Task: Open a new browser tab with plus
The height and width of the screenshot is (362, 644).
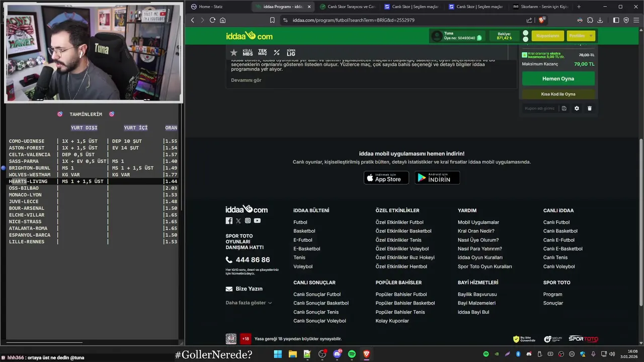Action: point(579,7)
